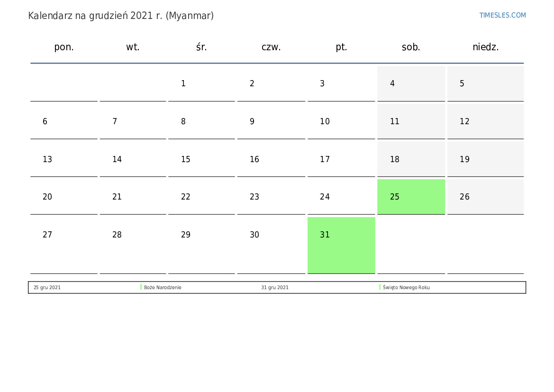Click day 28 in the calendar

133,246
